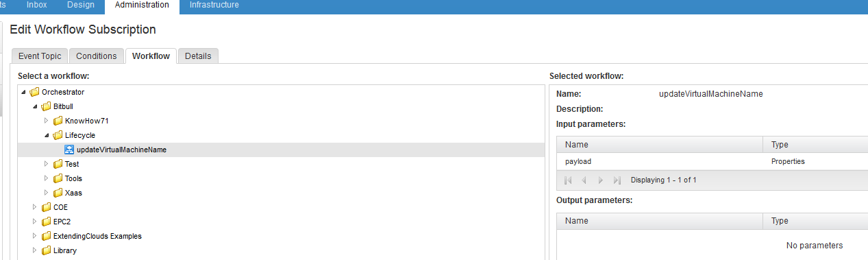Select the Library folder label

pos(65,250)
